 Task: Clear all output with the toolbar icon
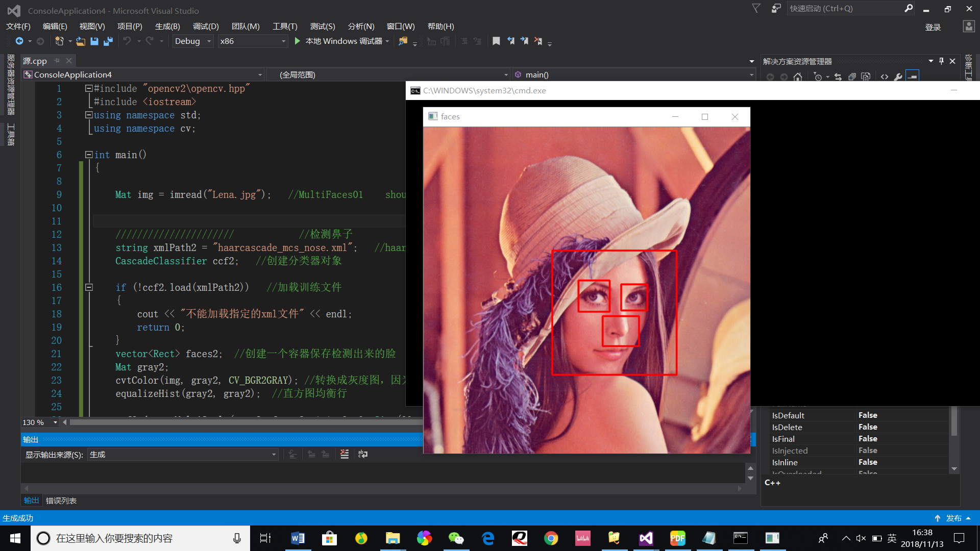pos(345,454)
